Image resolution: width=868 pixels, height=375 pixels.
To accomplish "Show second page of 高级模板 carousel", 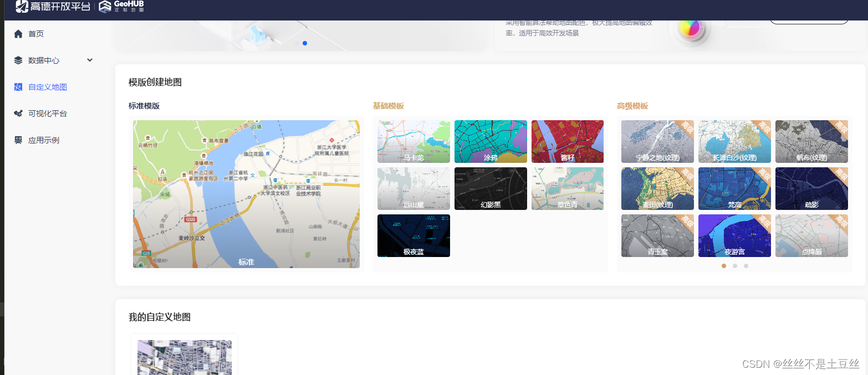I will [735, 266].
